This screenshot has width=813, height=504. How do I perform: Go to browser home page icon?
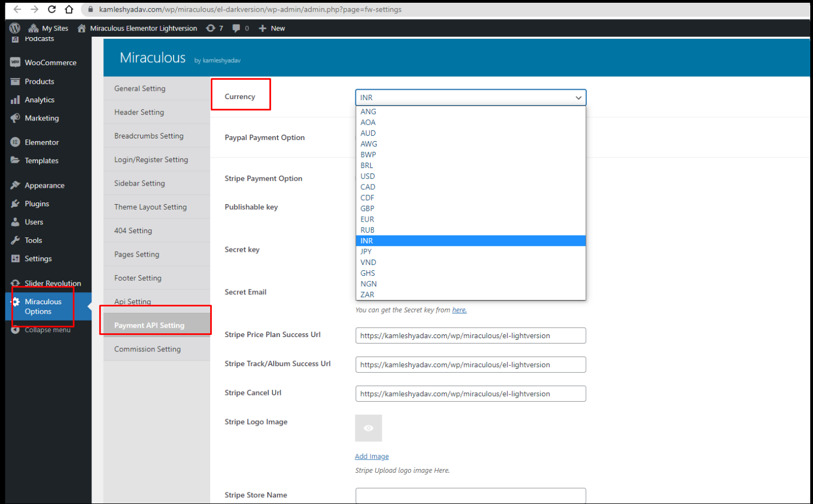tap(69, 9)
